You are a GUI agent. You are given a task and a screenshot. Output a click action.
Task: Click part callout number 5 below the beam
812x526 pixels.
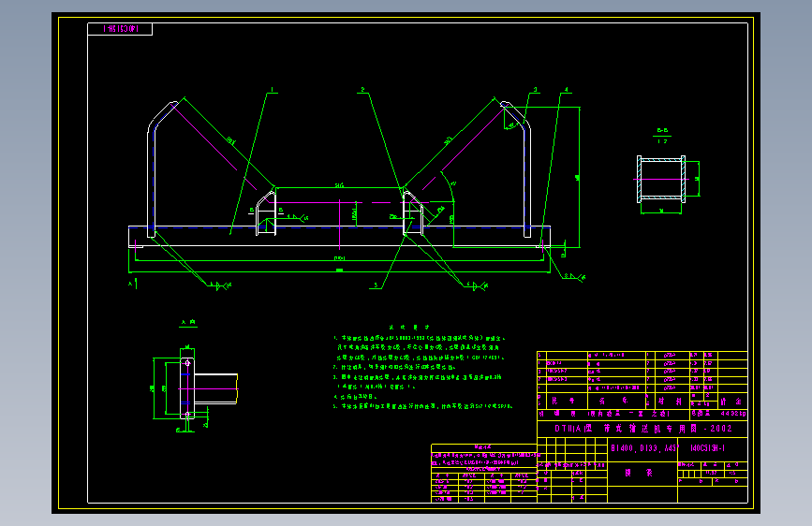tap(376, 285)
